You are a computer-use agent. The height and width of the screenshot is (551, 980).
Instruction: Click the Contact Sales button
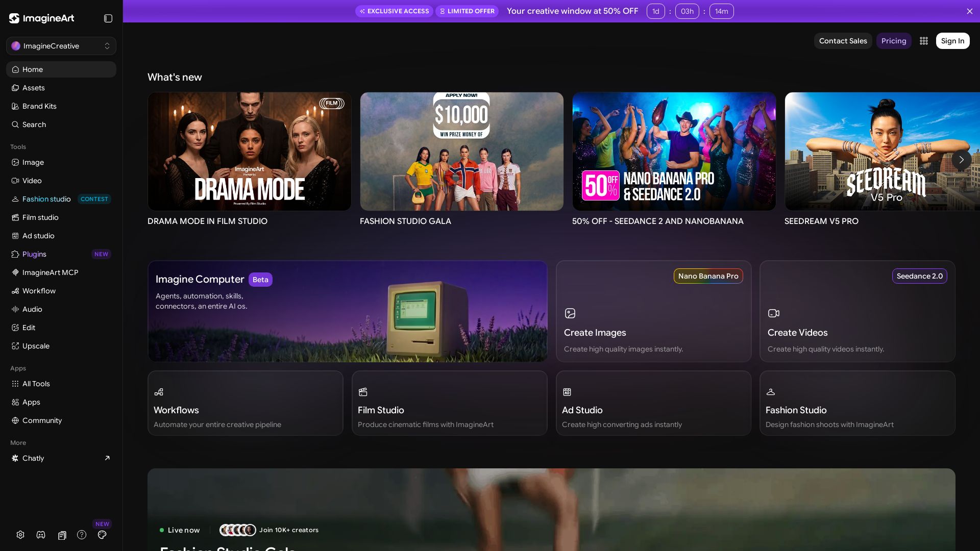pos(843,41)
